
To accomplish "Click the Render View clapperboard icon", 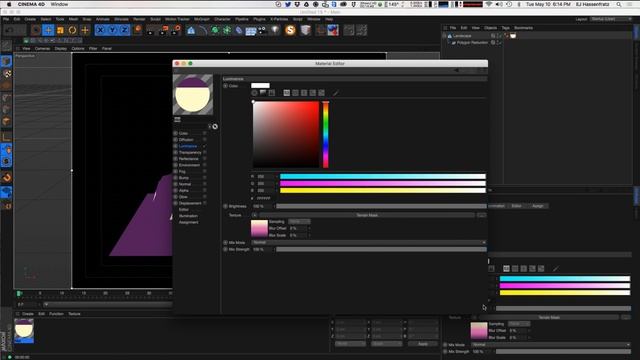I will [x=150, y=30].
